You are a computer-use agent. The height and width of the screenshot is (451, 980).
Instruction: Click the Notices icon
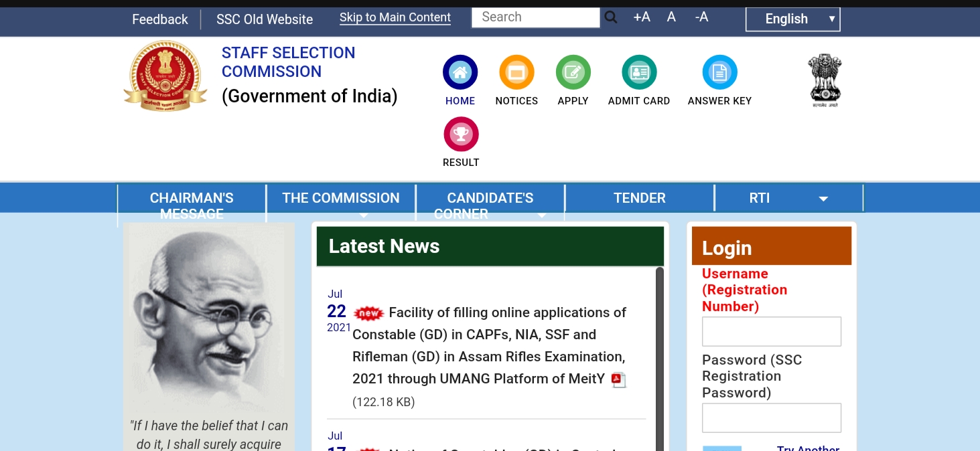pos(516,72)
